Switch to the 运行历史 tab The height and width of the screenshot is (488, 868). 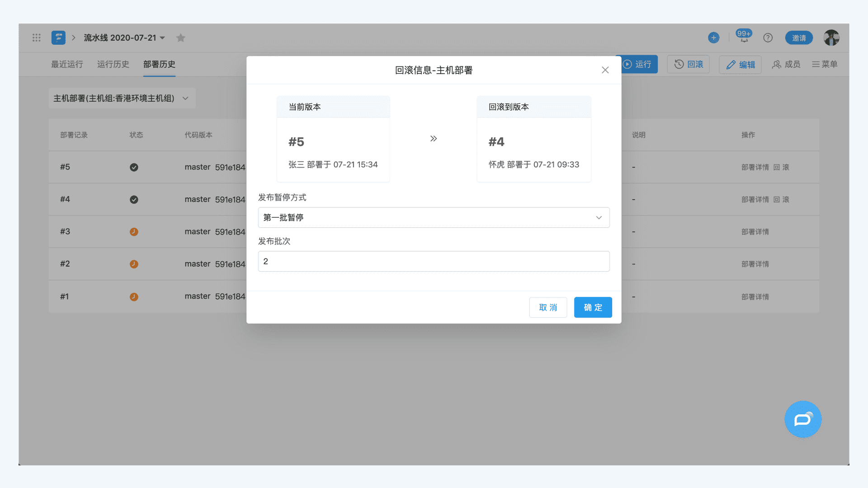point(113,64)
